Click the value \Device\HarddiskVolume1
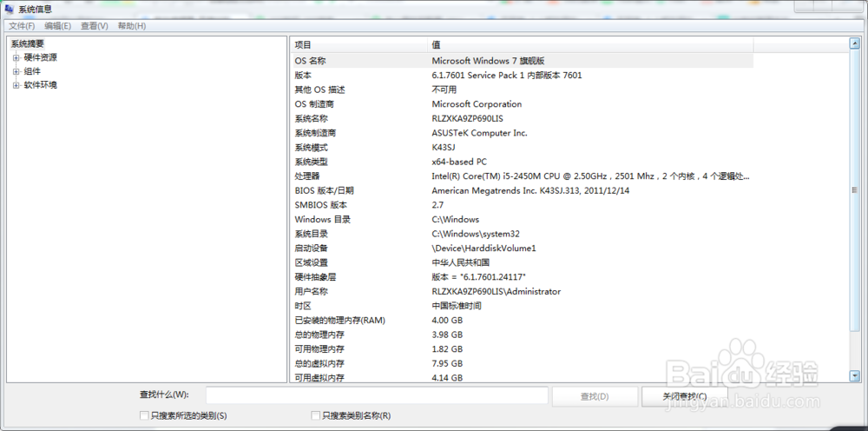This screenshot has width=868, height=431. click(x=483, y=249)
